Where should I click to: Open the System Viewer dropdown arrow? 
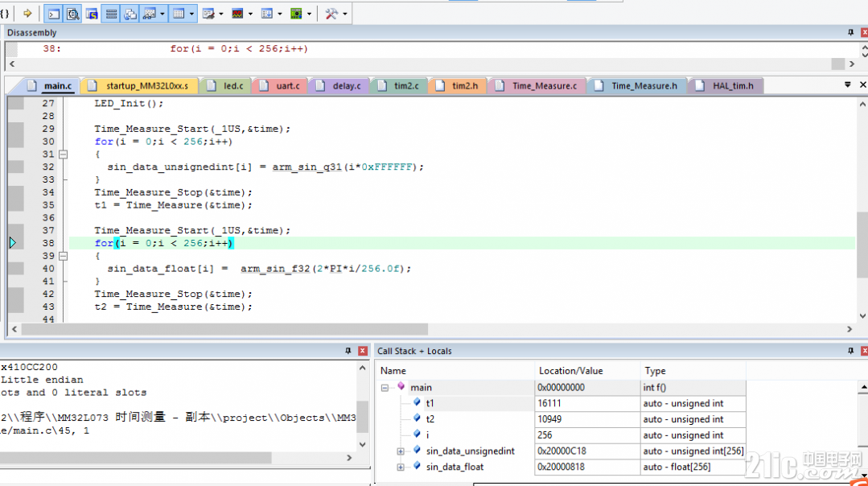[x=309, y=14]
